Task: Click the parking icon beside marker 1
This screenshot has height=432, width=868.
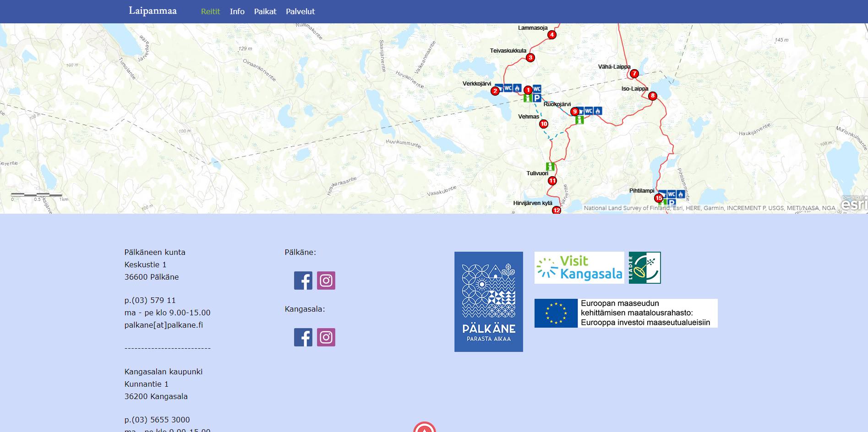Action: [x=537, y=98]
